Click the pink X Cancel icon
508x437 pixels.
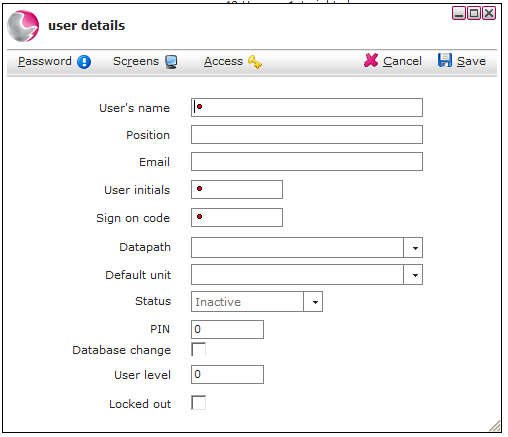tap(371, 61)
